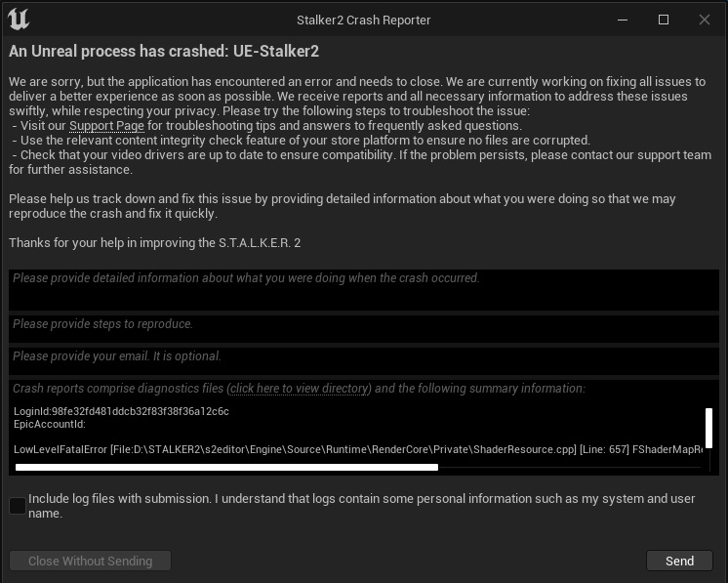Viewport: 728px width, 583px height.
Task: Maximize the Crash Reporter window
Action: [664, 20]
